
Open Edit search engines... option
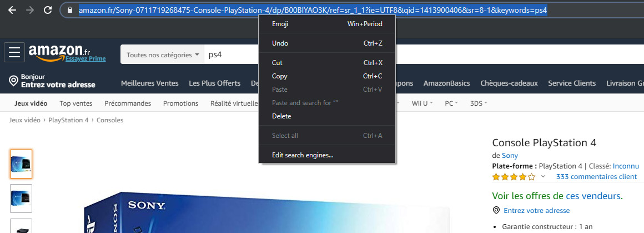tap(327, 155)
